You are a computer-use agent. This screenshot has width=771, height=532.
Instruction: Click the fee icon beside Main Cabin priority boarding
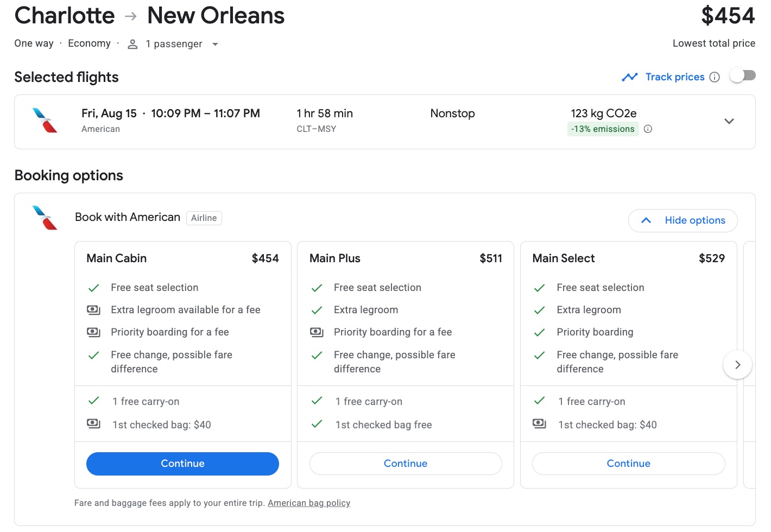93,332
